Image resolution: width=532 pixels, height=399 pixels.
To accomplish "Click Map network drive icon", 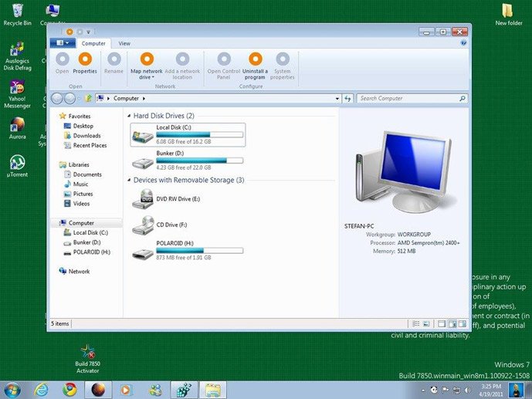I will [147, 59].
